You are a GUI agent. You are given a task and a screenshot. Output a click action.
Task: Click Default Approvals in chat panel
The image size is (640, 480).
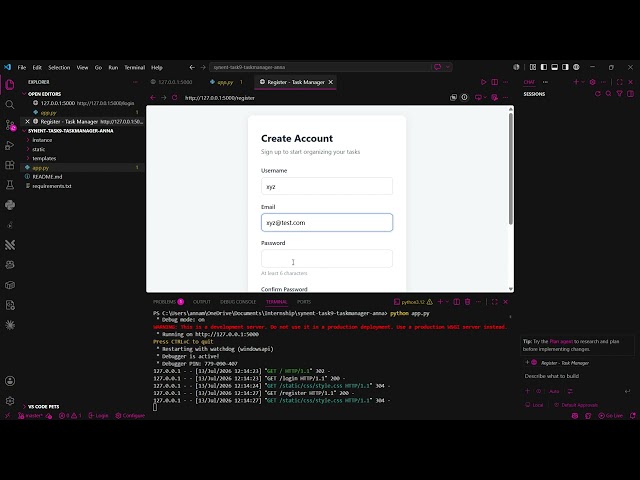click(576, 405)
